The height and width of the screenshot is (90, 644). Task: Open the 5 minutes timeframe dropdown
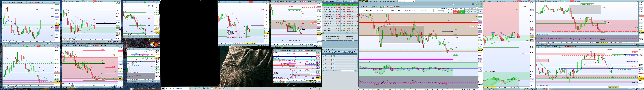coord(369,7)
